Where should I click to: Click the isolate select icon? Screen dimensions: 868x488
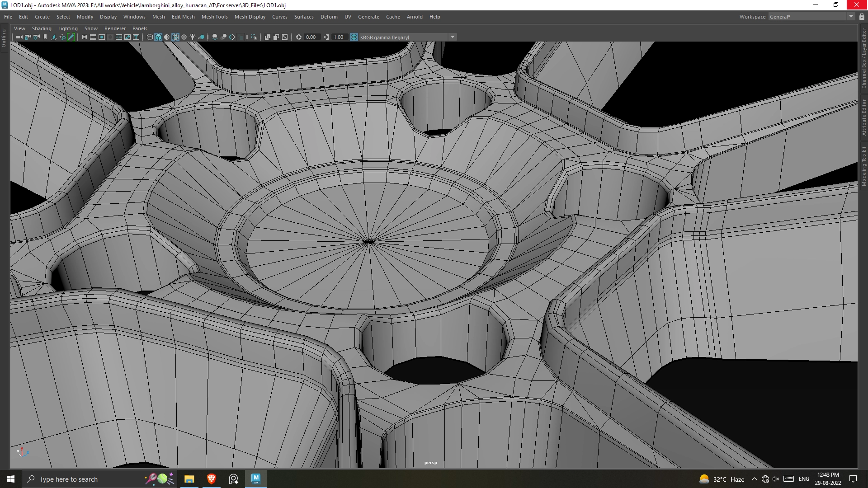click(254, 37)
